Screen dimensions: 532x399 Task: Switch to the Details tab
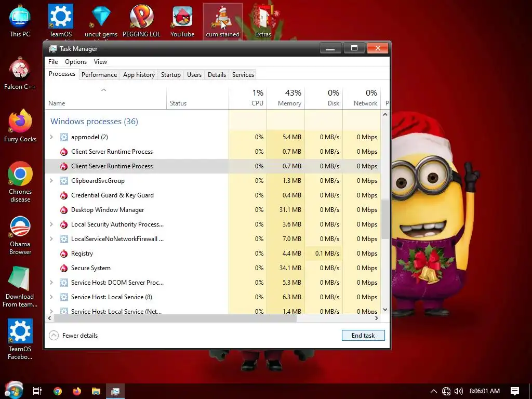pyautogui.click(x=217, y=75)
